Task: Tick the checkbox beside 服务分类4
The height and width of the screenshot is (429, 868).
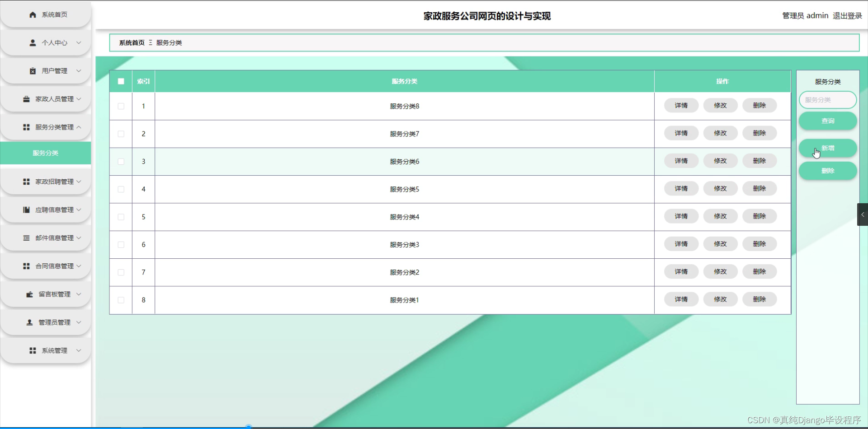Action: pyautogui.click(x=121, y=217)
